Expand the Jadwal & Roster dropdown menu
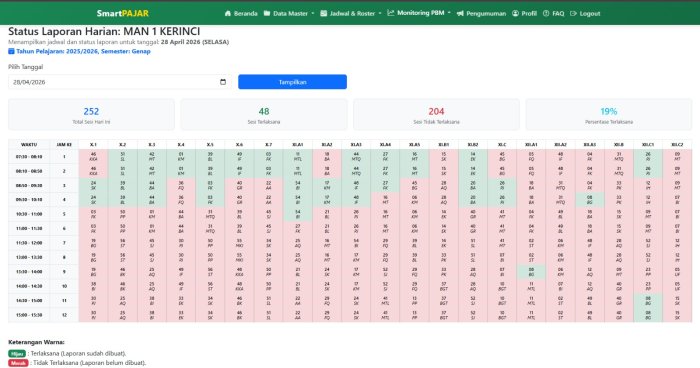700x368 pixels. click(351, 13)
